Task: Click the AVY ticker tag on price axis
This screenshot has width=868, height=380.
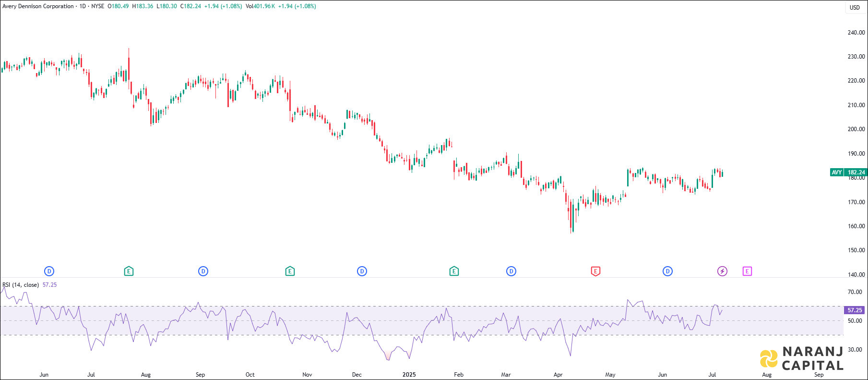Action: (x=837, y=172)
